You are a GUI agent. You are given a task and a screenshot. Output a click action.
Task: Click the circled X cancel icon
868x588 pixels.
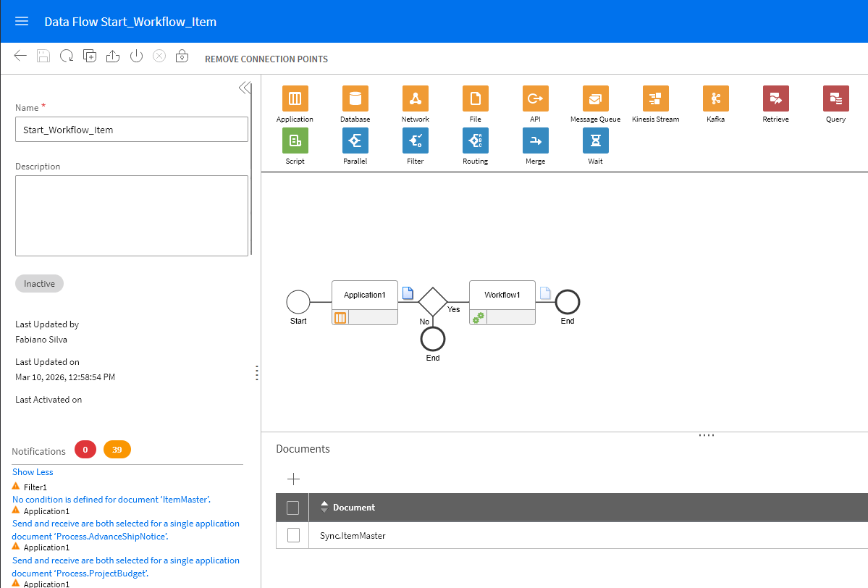(x=159, y=56)
